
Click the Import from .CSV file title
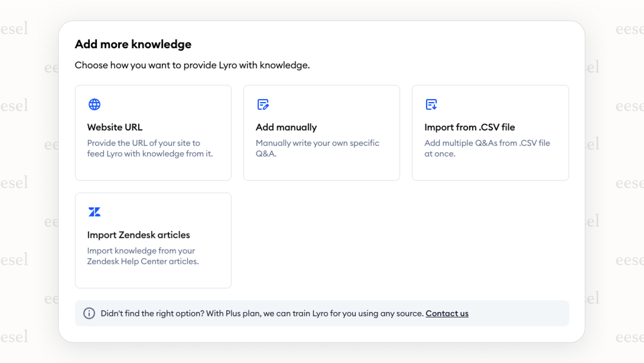[470, 127]
